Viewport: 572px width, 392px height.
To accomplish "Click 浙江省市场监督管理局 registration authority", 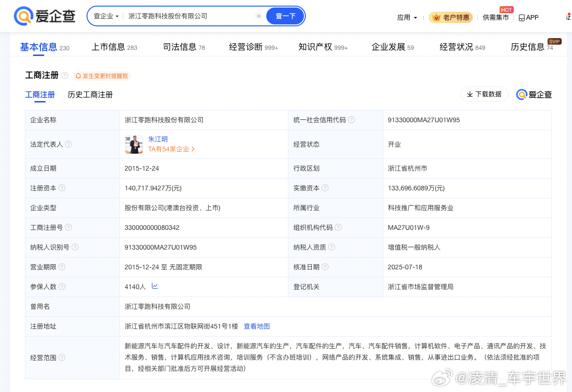I will point(421,287).
